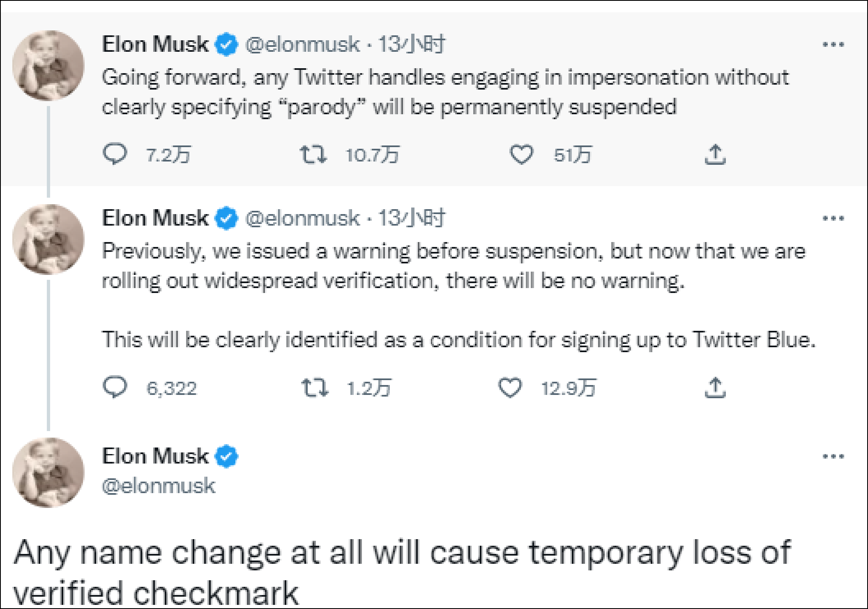Viewport: 868px width, 609px height.
Task: Retweet the parody impersonation tweet
Action: point(313,155)
